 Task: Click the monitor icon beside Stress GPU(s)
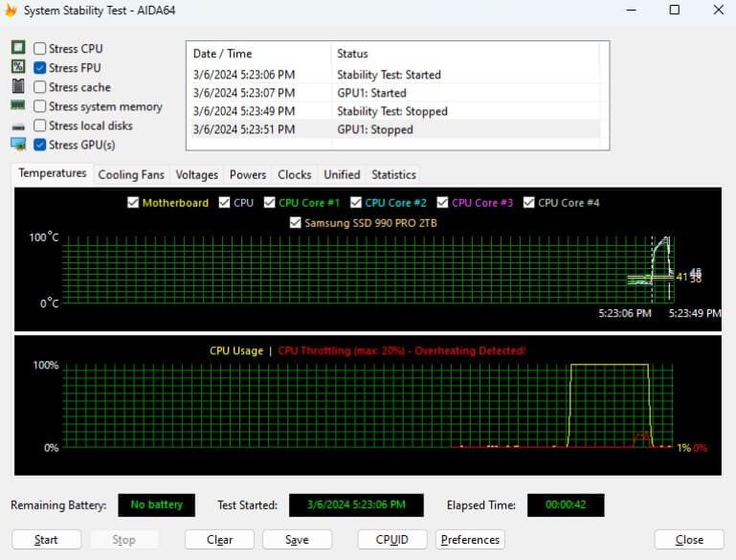tap(17, 145)
